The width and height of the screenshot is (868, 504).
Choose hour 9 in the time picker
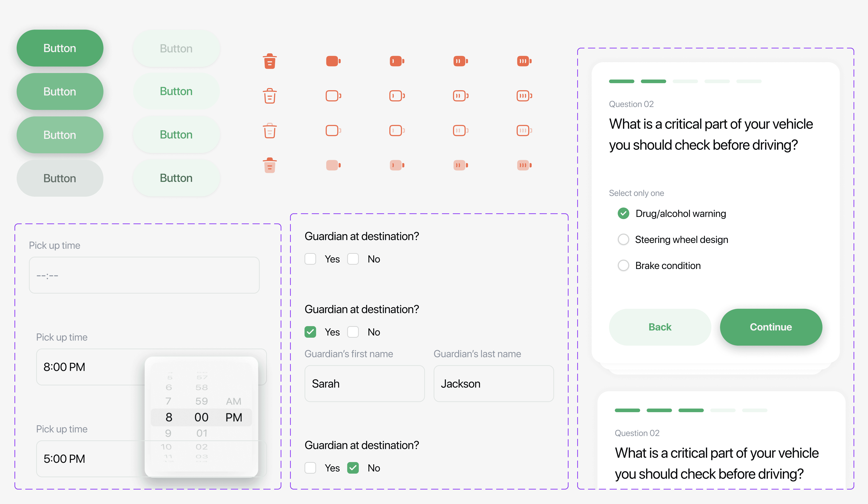[x=168, y=433]
